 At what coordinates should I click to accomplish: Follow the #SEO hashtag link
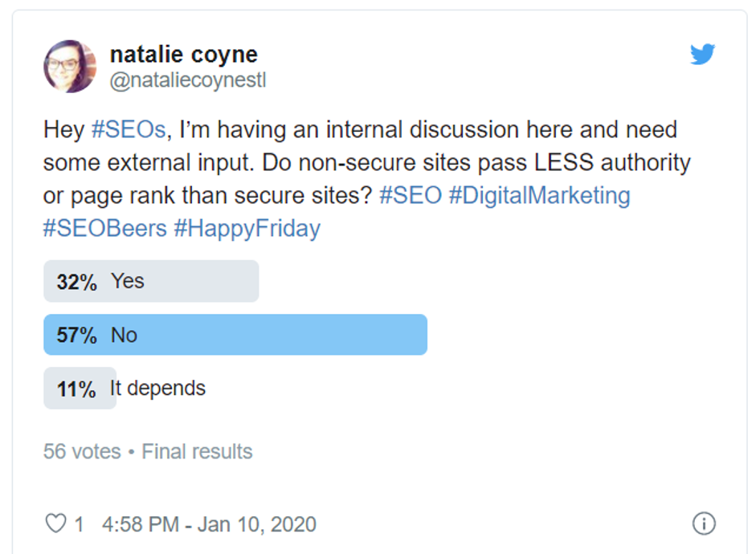(x=410, y=196)
